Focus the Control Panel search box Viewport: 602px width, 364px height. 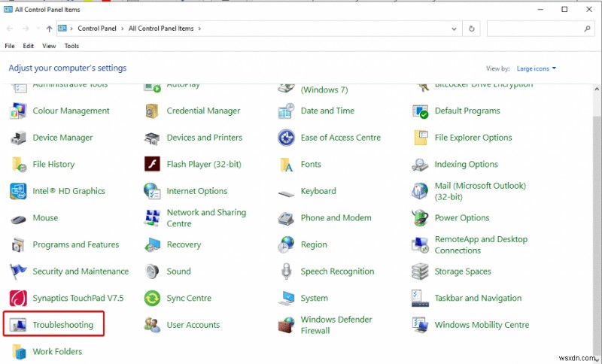(x=540, y=29)
